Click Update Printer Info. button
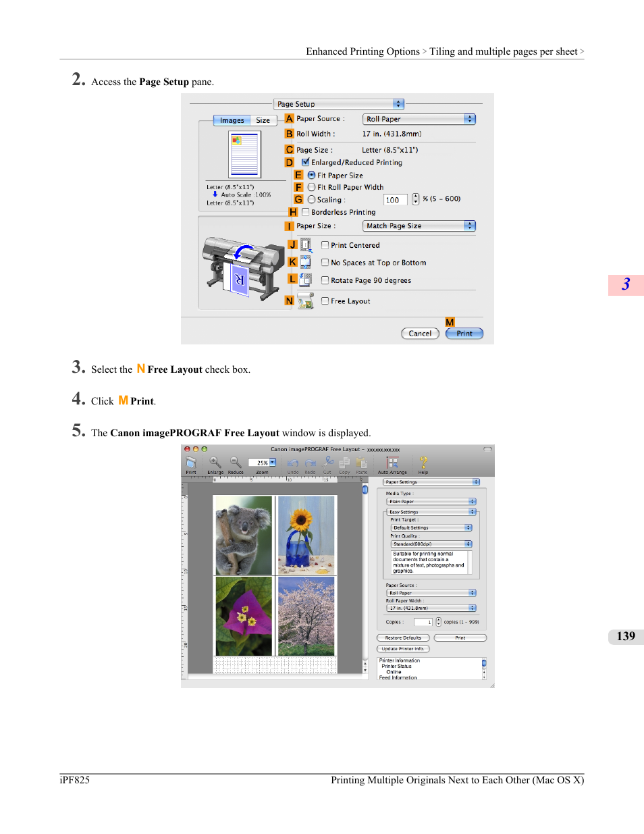The width and height of the screenshot is (644, 834). tap(403, 649)
